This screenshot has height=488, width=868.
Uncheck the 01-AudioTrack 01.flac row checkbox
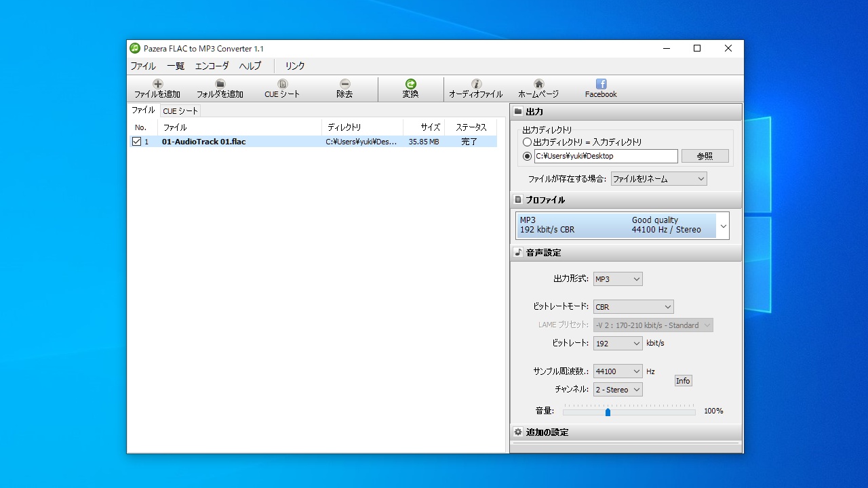point(136,142)
